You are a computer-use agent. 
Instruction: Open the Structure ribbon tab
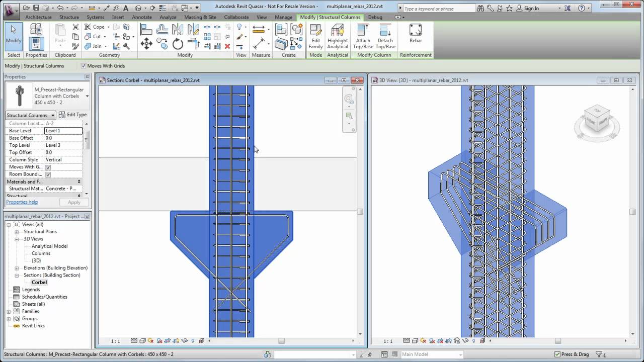click(x=69, y=17)
